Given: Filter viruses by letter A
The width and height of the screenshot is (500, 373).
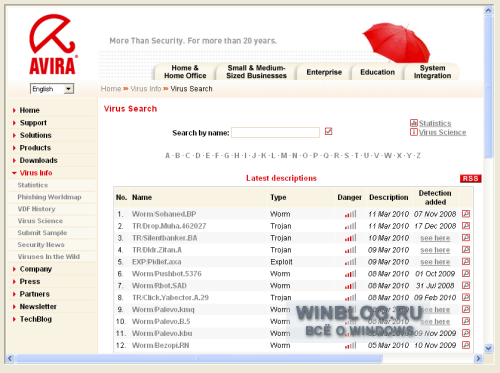Looking at the screenshot, I should click(x=167, y=156).
